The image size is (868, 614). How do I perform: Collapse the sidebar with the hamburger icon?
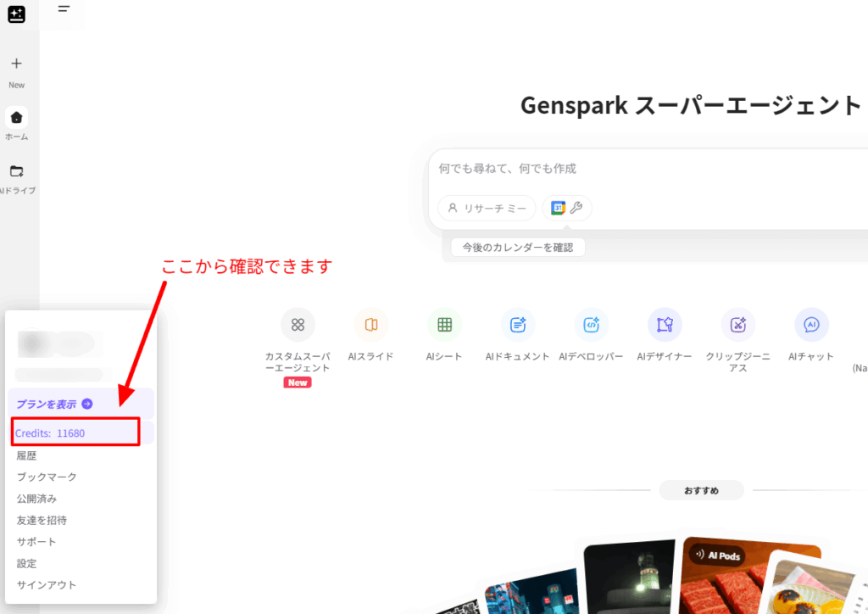(64, 8)
